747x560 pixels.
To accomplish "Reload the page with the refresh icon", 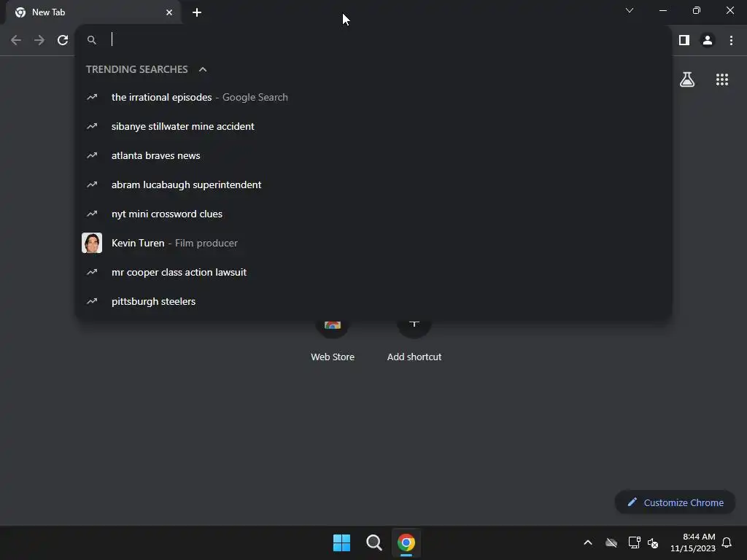I will click(x=63, y=40).
